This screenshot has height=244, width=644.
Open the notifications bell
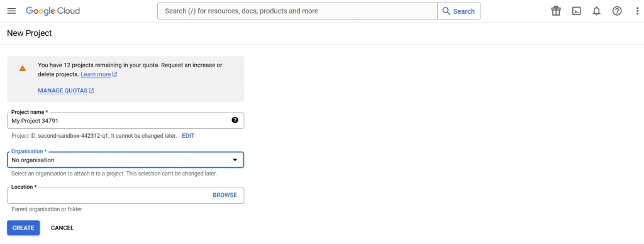click(596, 11)
